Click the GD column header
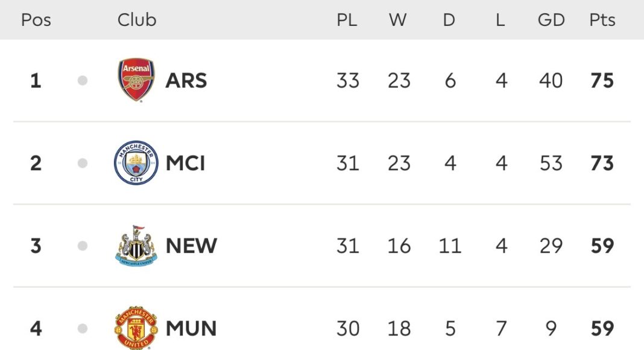Viewport: 644px width, 350px height. 551,20
